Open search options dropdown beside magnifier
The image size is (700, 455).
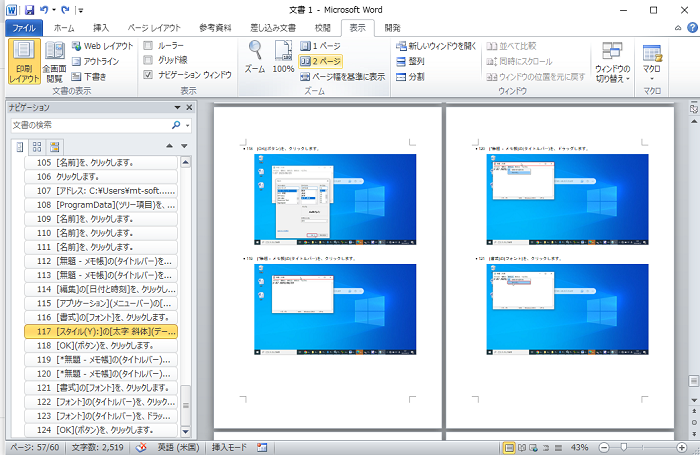188,125
